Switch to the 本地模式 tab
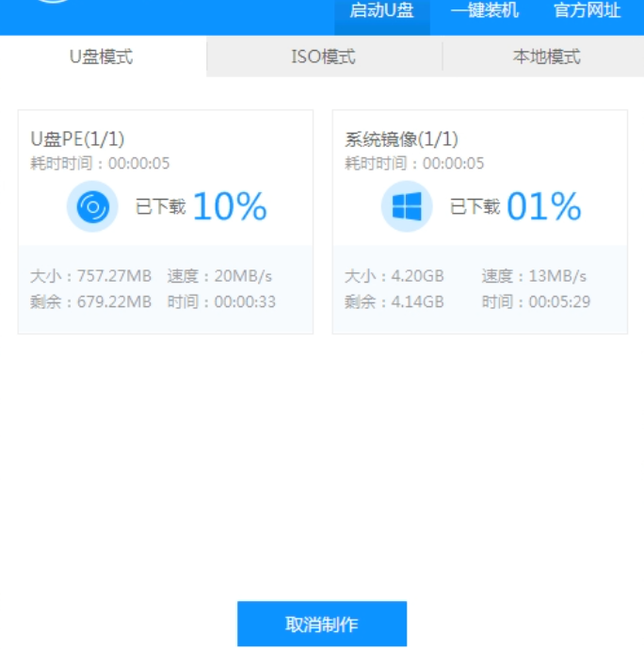This screenshot has height=650, width=644. click(546, 57)
